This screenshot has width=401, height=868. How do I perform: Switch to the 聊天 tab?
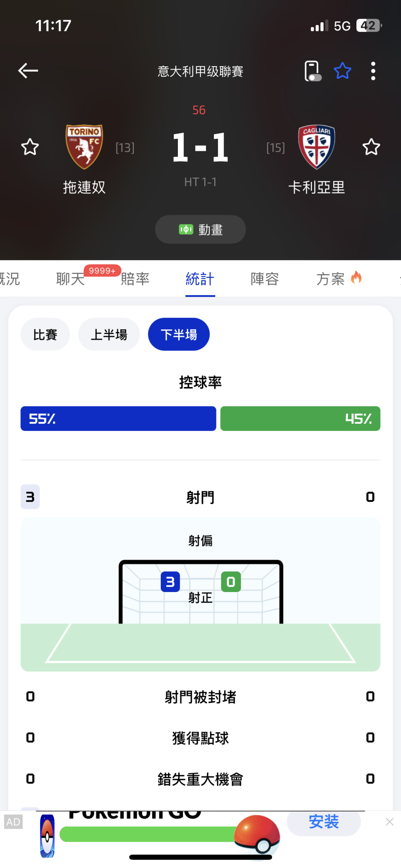(71, 279)
